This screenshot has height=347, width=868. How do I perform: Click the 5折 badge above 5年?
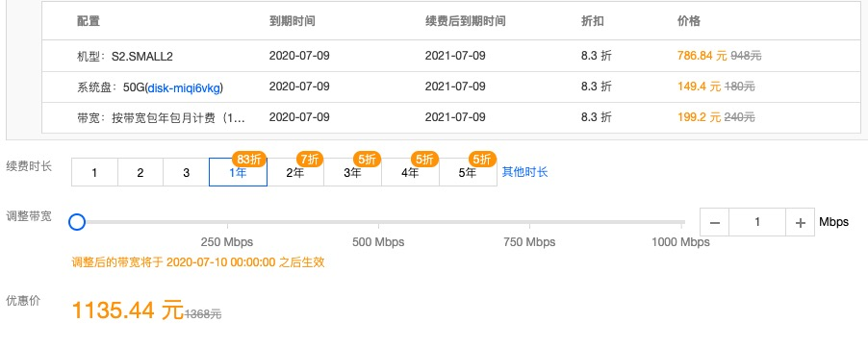point(483,160)
